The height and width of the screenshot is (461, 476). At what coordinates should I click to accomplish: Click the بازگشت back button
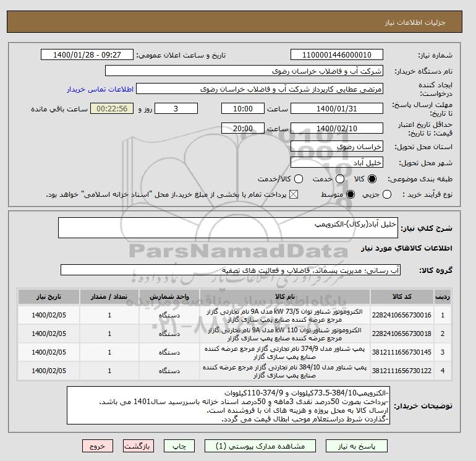pos(138,446)
